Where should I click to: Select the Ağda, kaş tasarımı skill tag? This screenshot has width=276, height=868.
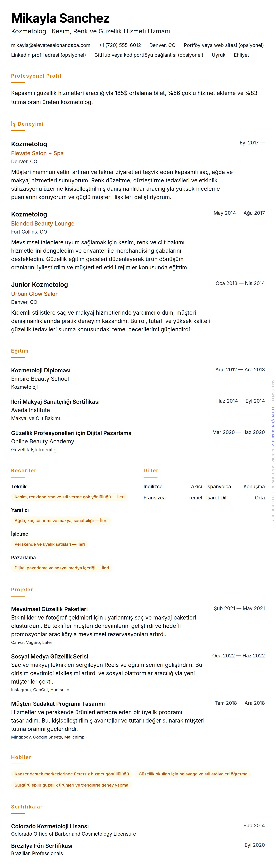pos(61,521)
